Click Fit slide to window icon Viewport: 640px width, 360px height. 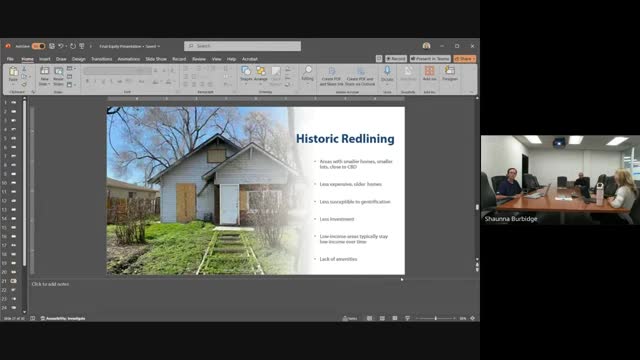point(473,318)
